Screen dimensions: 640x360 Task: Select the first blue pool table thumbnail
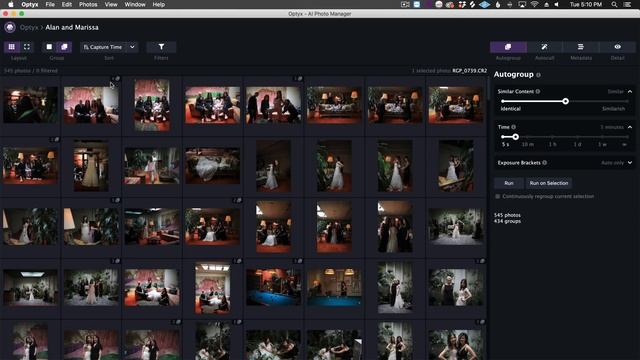(273, 287)
